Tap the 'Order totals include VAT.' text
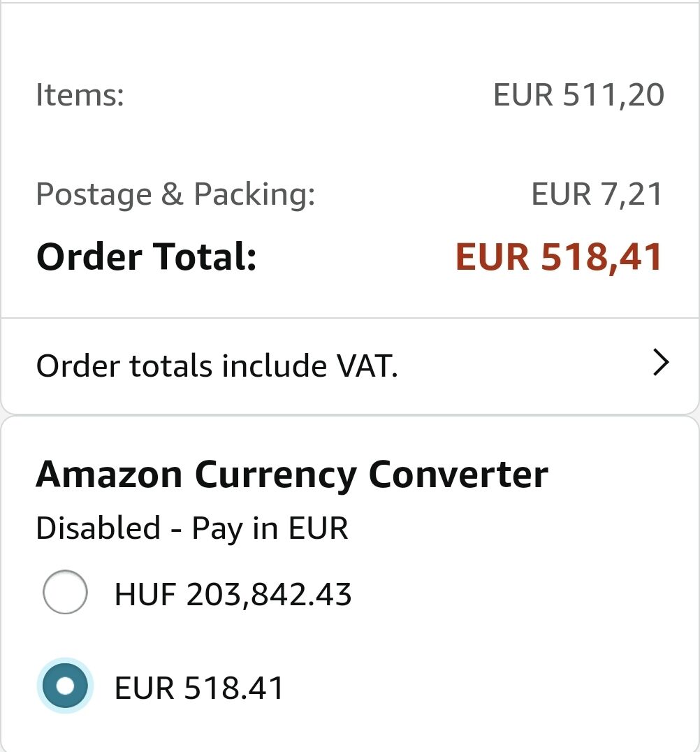700x752 pixels. point(217,366)
